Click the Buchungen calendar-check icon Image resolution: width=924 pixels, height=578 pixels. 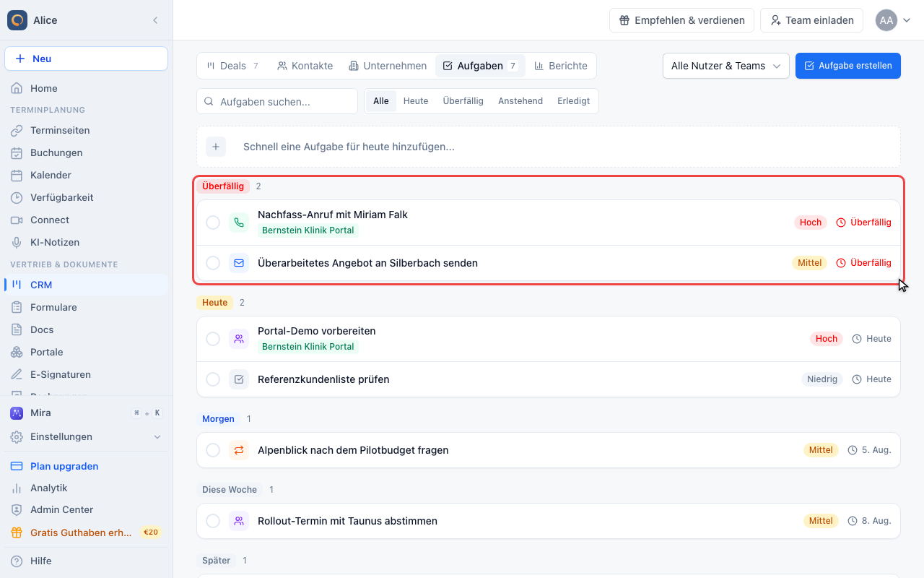pyautogui.click(x=17, y=153)
